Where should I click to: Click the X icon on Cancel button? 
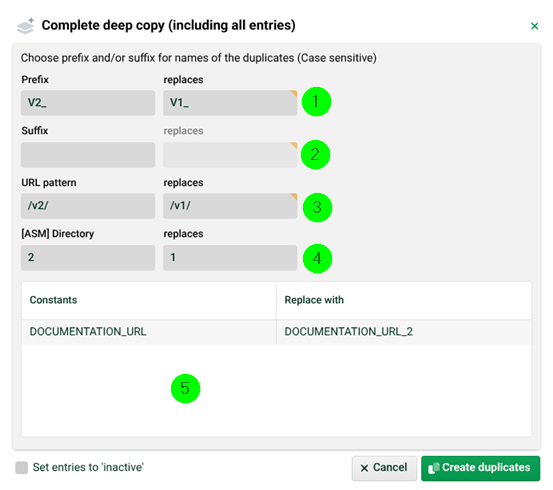click(x=364, y=468)
